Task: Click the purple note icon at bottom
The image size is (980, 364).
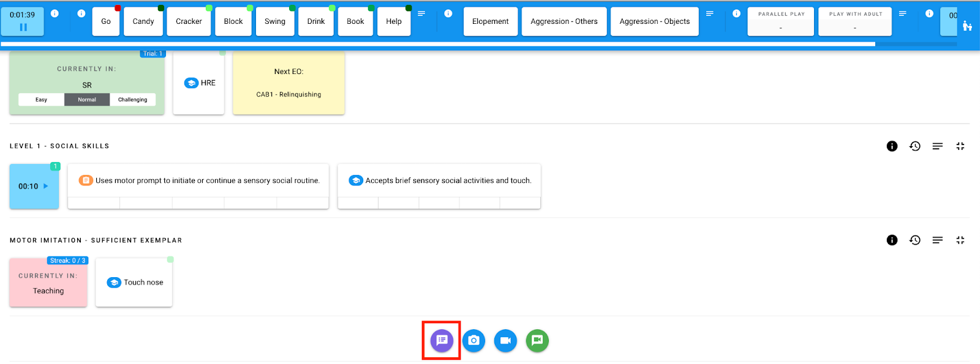Action: pos(442,341)
